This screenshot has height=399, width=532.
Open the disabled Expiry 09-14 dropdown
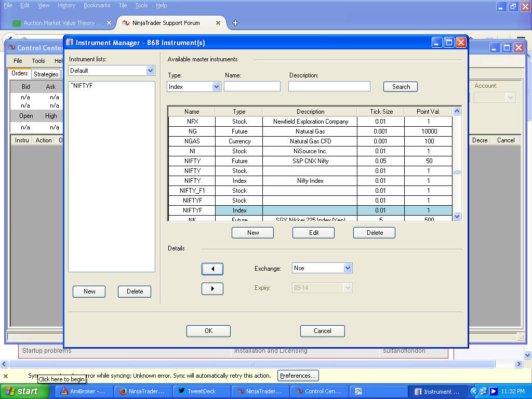click(348, 288)
